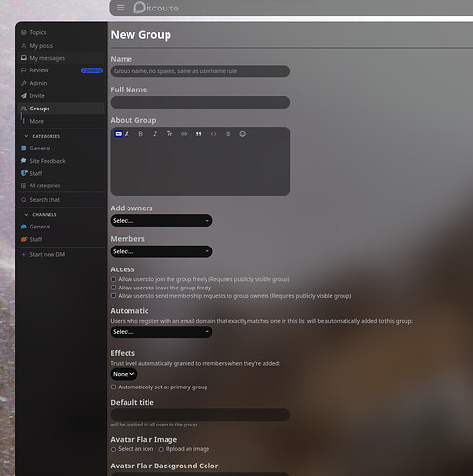Click the plus icon beside Start new DM
This screenshot has height=476, width=473.
coord(24,255)
